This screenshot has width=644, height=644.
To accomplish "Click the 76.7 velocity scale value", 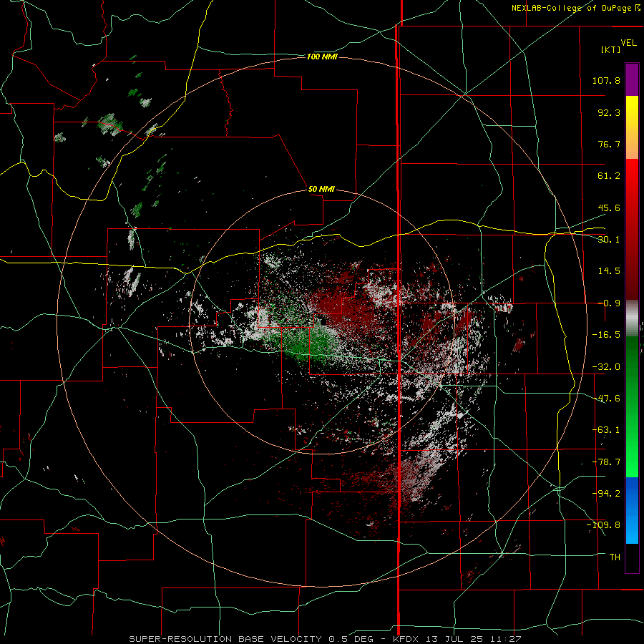I will coord(609,144).
